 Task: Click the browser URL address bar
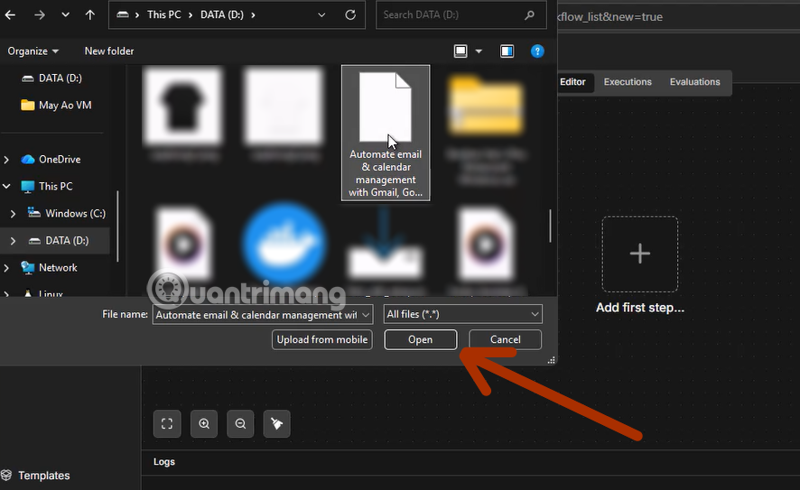679,17
